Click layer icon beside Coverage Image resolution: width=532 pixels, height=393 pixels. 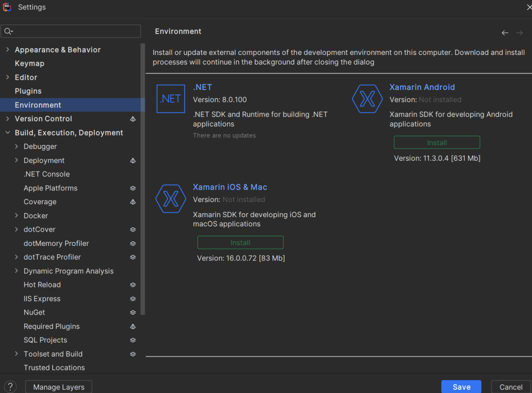click(x=133, y=202)
